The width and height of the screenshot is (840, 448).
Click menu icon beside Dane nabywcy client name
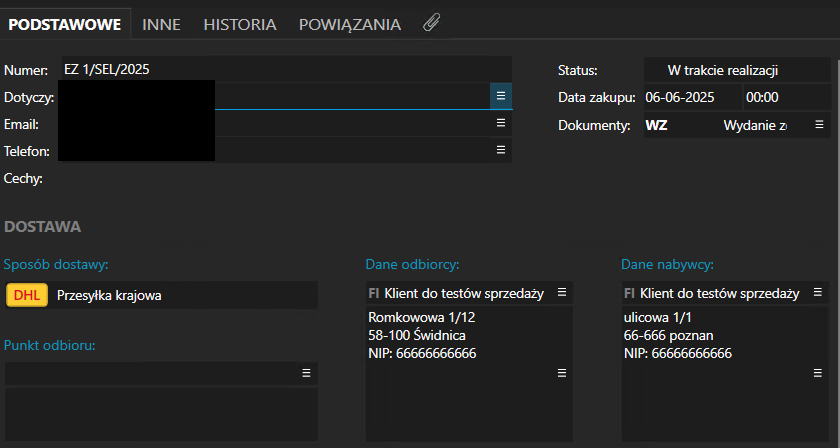coord(818,292)
